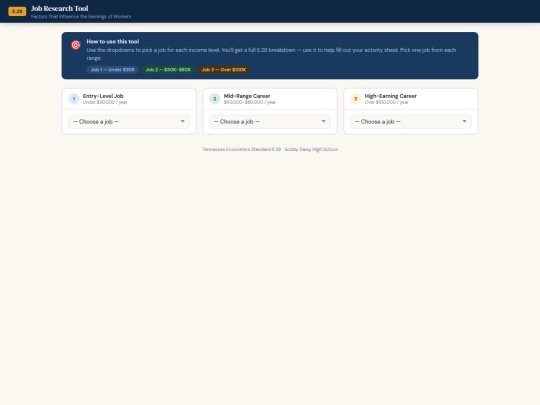Screen dimensions: 540x405
Task: Click the 'High-Earning Career' card title
Action: pos(391,96)
